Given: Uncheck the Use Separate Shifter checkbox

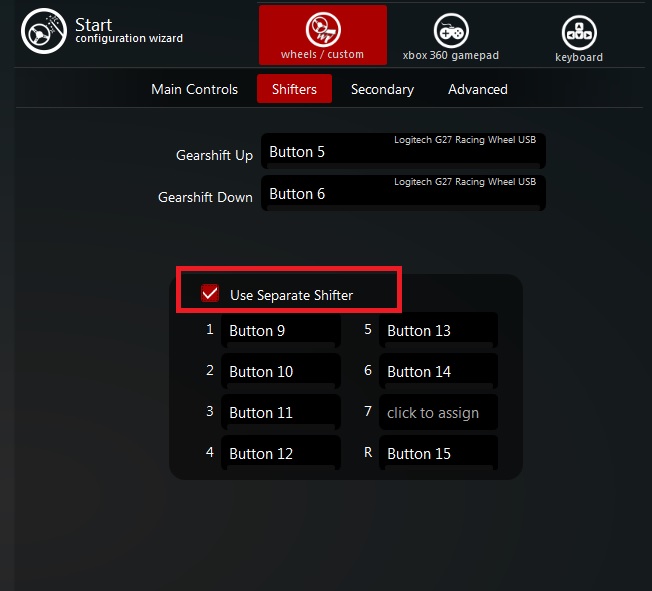Looking at the screenshot, I should [x=210, y=293].
